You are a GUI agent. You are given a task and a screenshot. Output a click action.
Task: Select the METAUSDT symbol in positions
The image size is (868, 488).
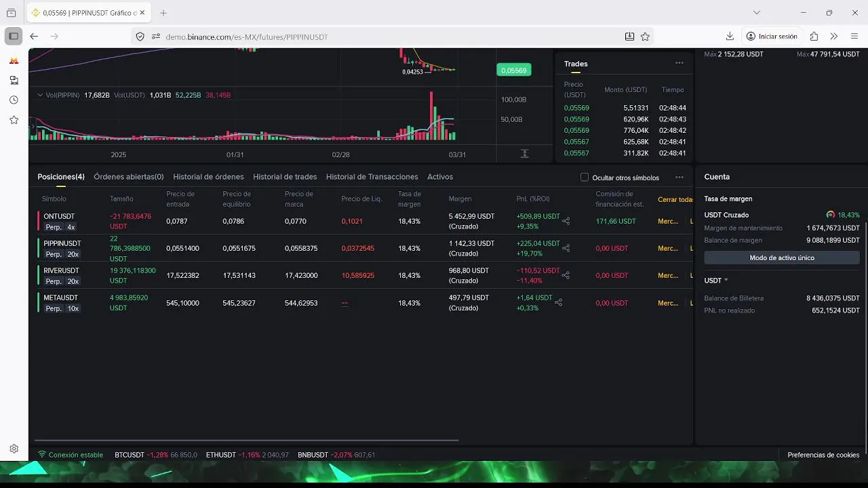click(60, 298)
